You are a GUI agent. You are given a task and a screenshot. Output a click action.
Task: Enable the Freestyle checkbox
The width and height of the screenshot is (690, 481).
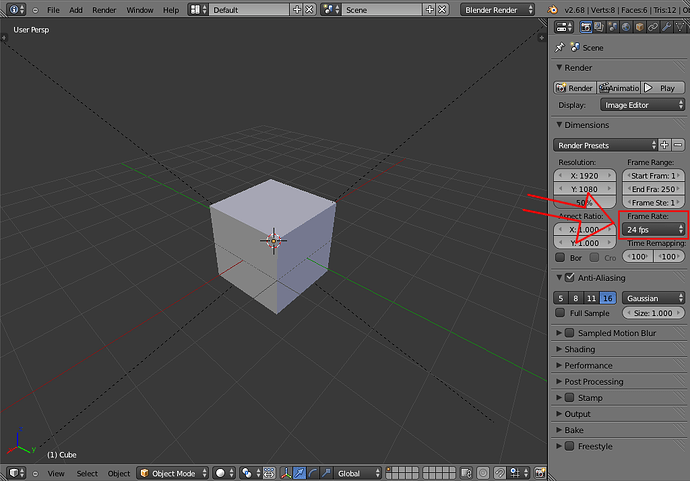click(x=569, y=446)
